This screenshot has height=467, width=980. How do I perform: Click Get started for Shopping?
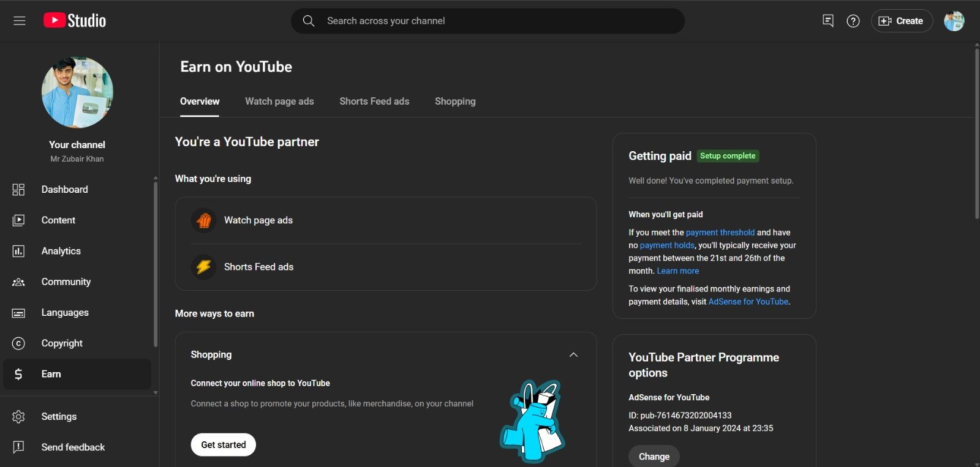point(224,445)
